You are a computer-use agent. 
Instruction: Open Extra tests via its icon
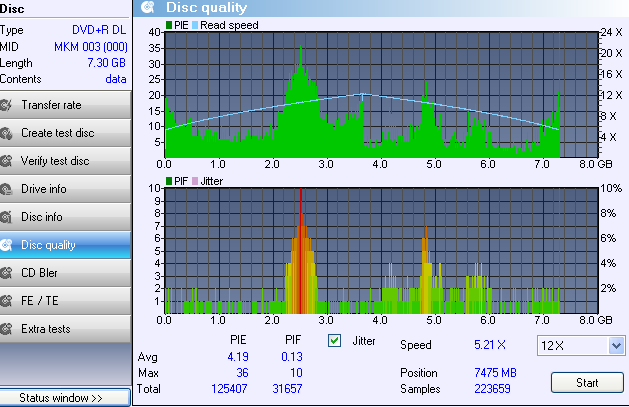click(x=8, y=329)
